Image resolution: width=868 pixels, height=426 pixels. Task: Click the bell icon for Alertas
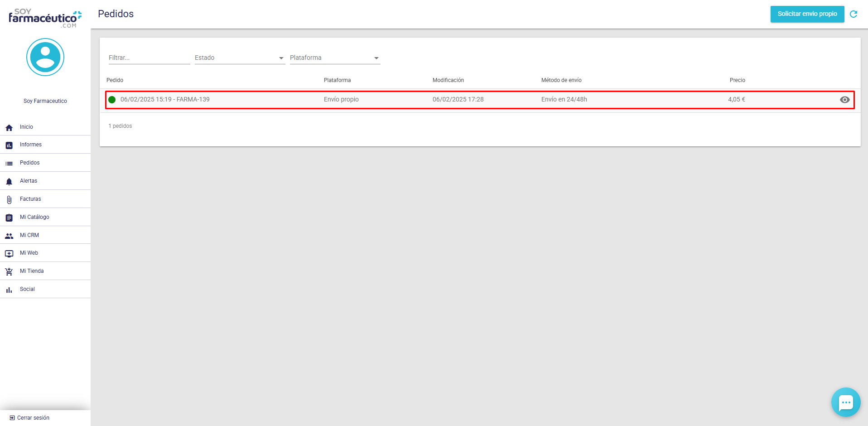9,181
